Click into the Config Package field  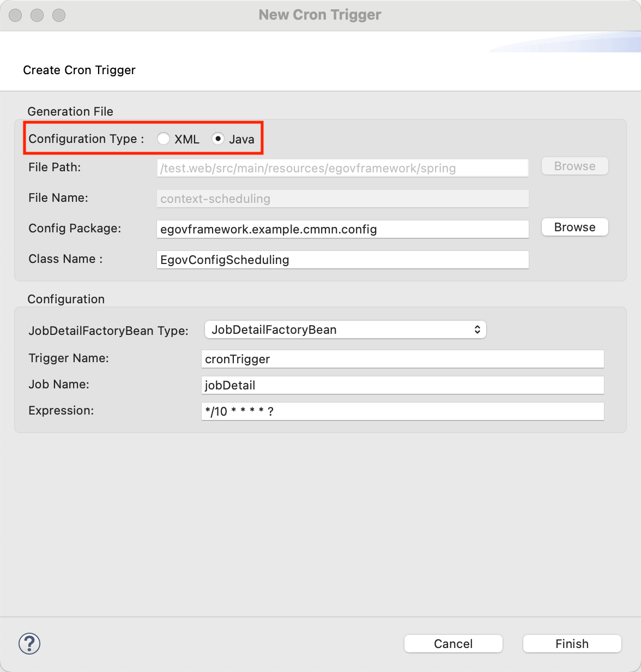[342, 229]
